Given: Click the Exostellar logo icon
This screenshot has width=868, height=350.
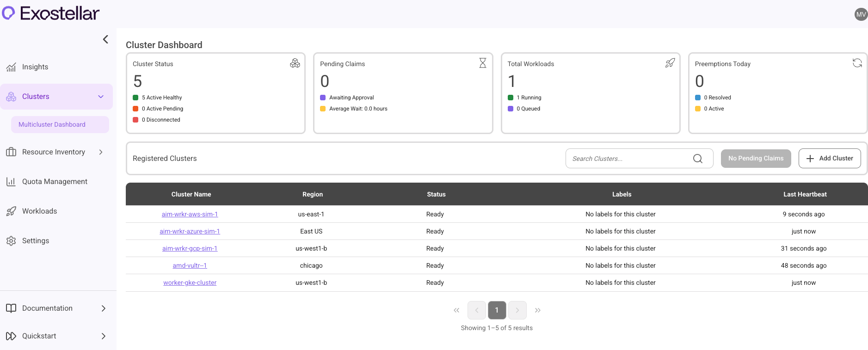Looking at the screenshot, I should (x=8, y=13).
